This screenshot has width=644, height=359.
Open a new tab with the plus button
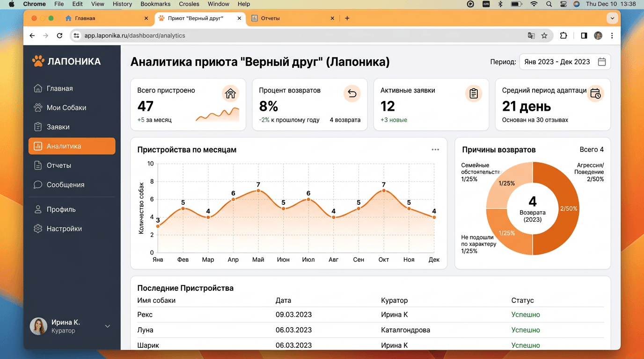pos(347,18)
